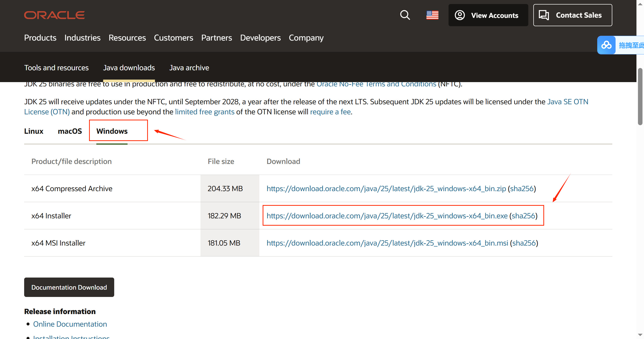This screenshot has width=644, height=339.
Task: Click the scrollbar up arrow
Action: [x=640, y=4]
